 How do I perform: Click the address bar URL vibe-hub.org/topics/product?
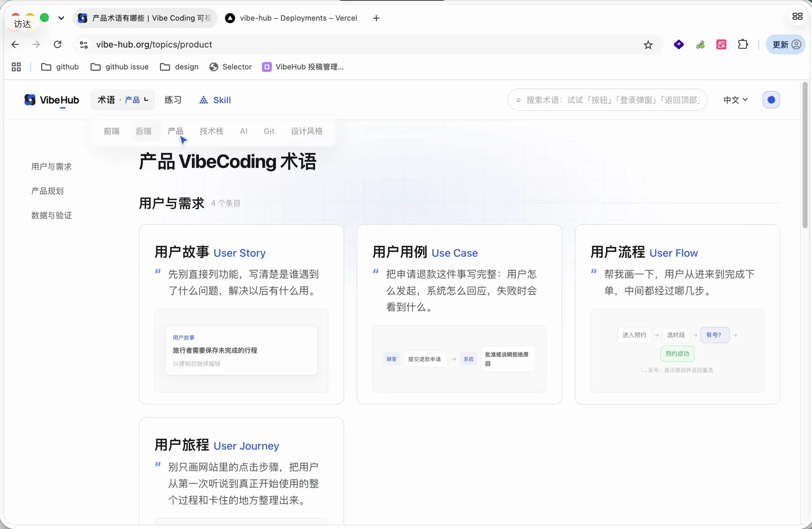[154, 45]
